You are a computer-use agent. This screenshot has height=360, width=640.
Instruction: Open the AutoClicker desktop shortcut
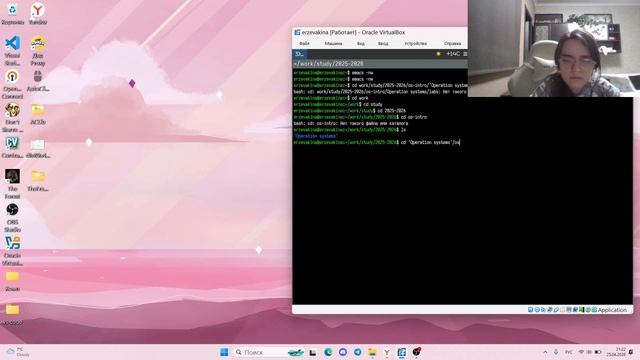coord(38,81)
